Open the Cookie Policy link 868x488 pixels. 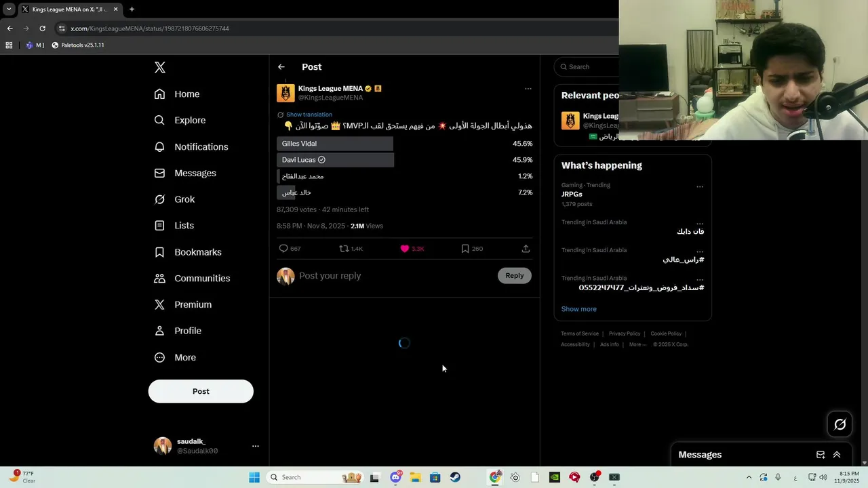coord(666,333)
